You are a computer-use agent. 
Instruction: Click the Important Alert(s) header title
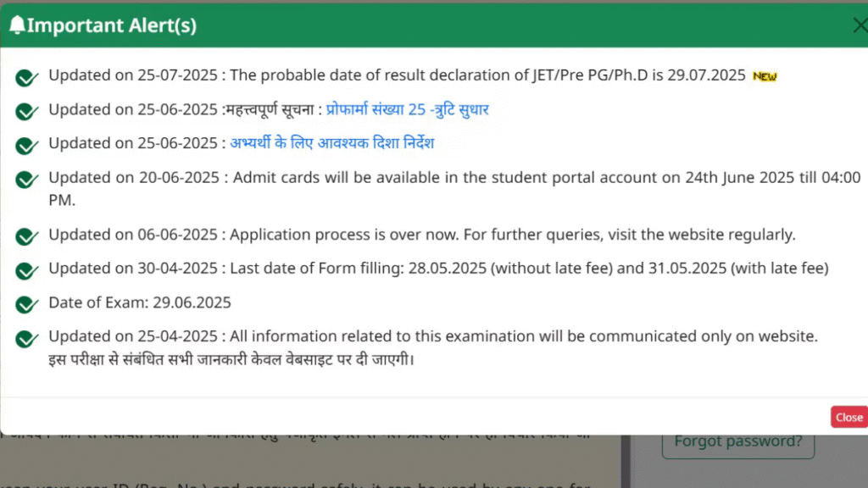pyautogui.click(x=112, y=25)
